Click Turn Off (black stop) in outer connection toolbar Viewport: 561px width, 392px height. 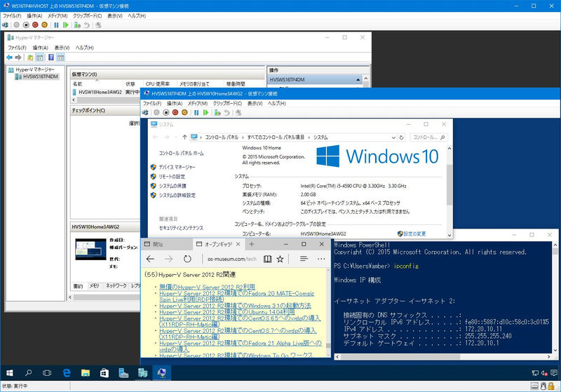click(26, 25)
